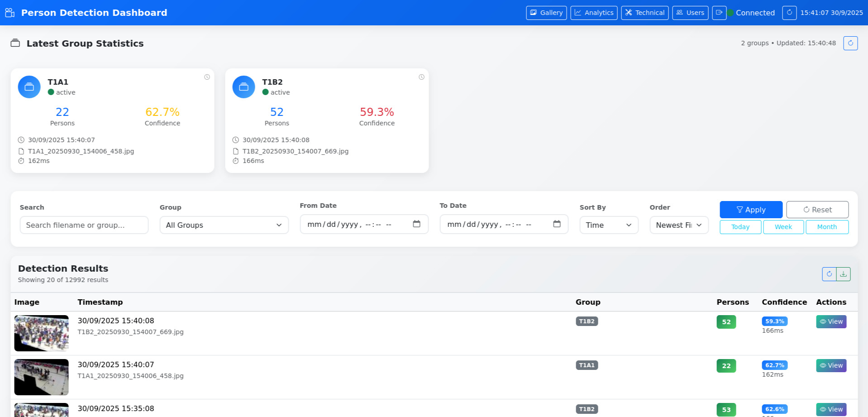Viewport: 868px width, 417px height.
Task: View the T1B2 15:40:08 detection
Action: click(x=831, y=321)
